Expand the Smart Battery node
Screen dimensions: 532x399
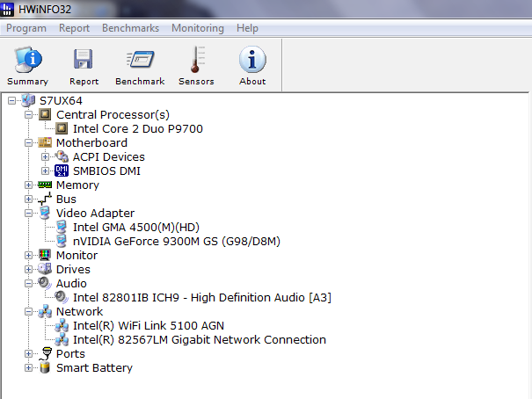click(28, 368)
